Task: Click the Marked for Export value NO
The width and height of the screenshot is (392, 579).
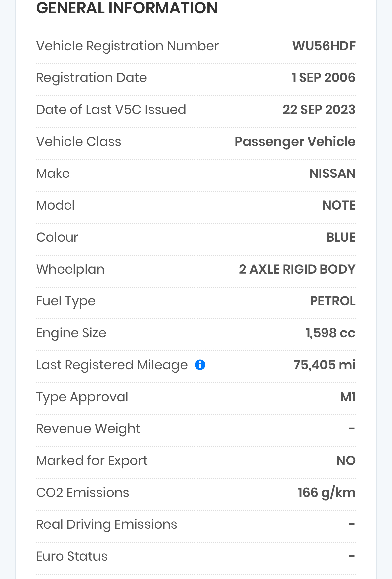Action: pos(346,461)
